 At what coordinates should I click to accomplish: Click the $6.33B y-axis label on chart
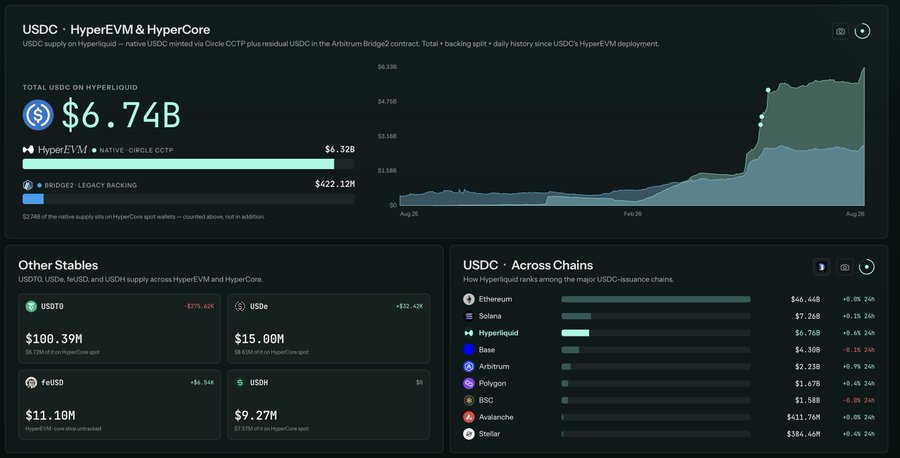[x=387, y=67]
